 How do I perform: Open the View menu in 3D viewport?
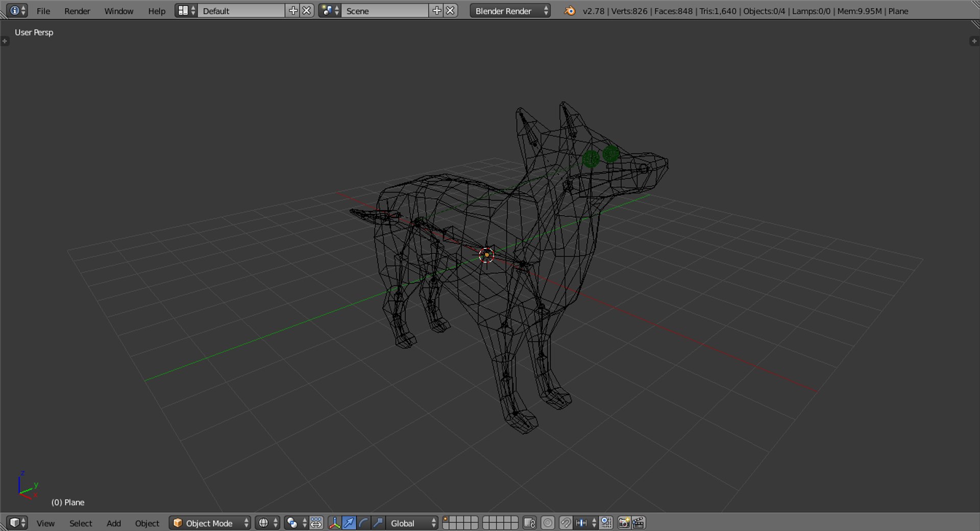pyautogui.click(x=45, y=523)
